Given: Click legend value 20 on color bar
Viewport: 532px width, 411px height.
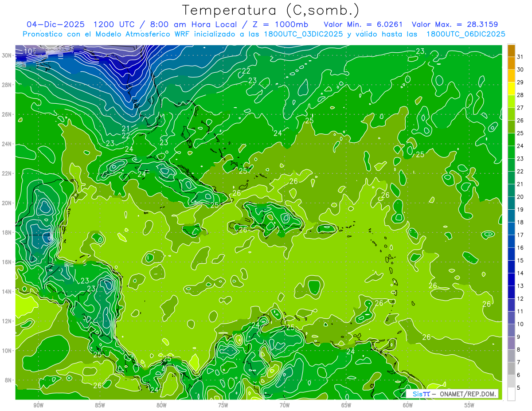Looking at the screenshot, I should (520, 197).
